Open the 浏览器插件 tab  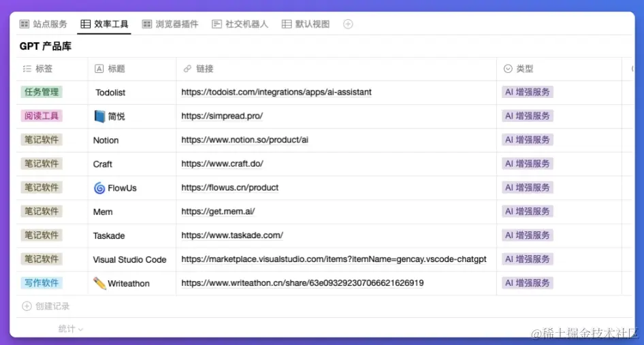pyautogui.click(x=170, y=24)
